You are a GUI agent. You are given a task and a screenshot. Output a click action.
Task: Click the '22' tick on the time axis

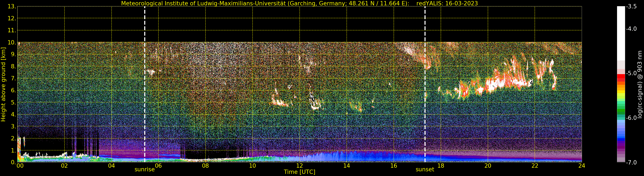click(x=535, y=166)
